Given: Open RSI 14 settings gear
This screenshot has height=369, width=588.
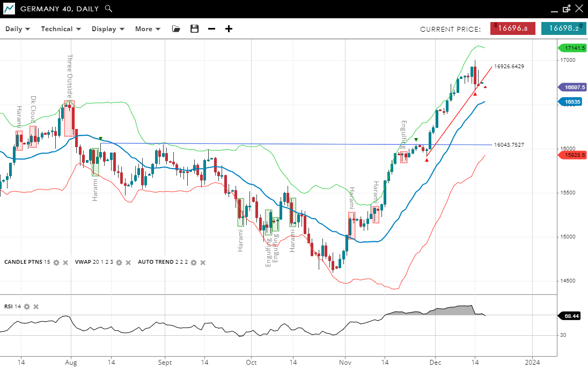Looking at the screenshot, I should pyautogui.click(x=27, y=307).
